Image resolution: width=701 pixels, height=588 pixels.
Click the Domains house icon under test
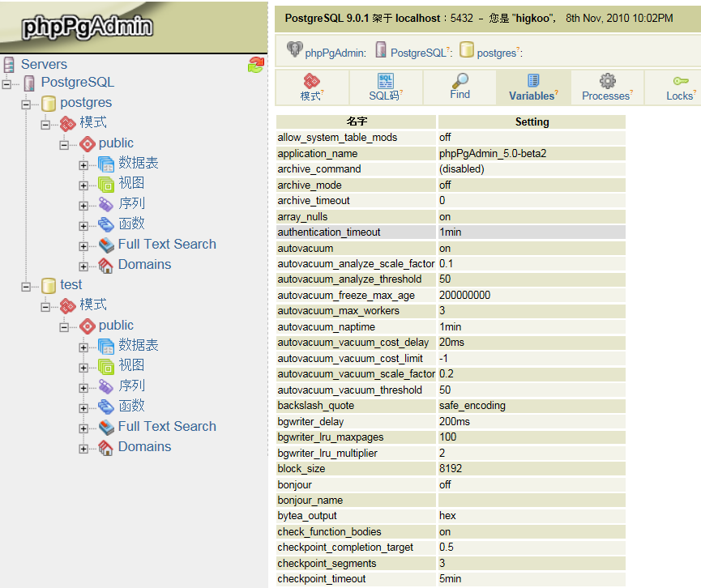click(106, 448)
